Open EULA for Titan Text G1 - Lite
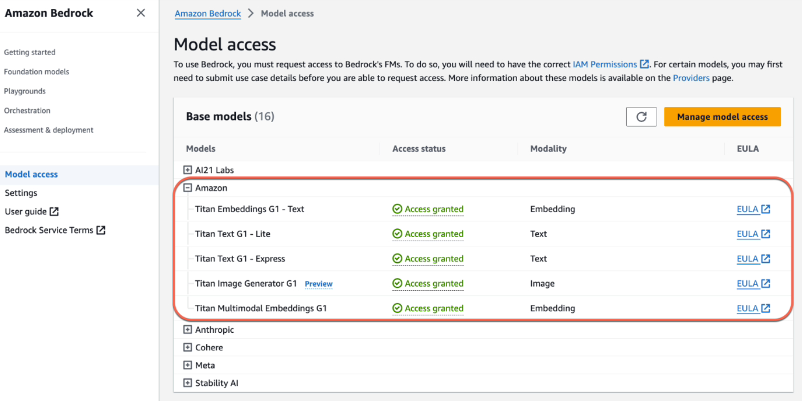Image resolution: width=802 pixels, height=401 pixels. pyautogui.click(x=753, y=234)
